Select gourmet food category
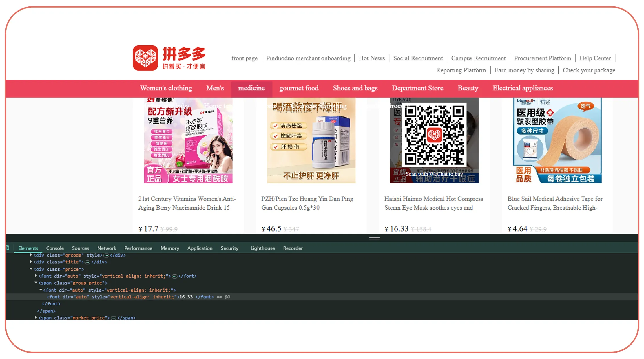 [x=299, y=88]
